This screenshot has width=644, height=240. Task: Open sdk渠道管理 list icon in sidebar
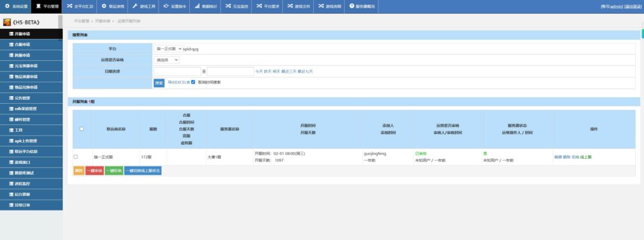(x=11, y=109)
